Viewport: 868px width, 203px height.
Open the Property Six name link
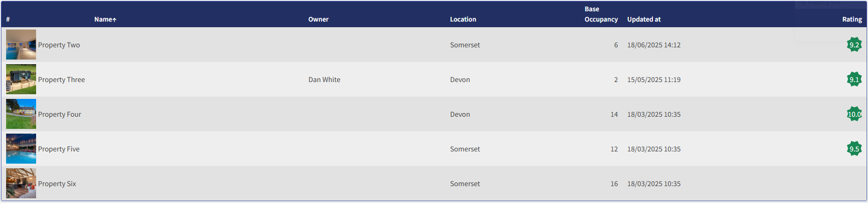(x=57, y=184)
